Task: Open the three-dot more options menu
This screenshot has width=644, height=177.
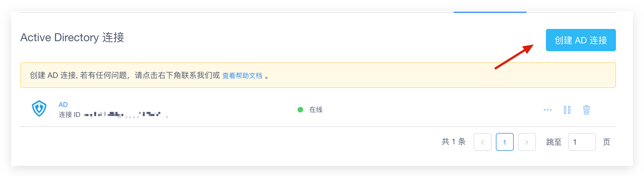Action: [547, 110]
